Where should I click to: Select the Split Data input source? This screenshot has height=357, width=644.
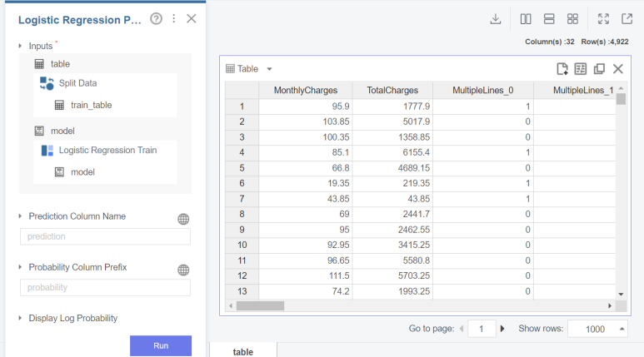[77, 83]
